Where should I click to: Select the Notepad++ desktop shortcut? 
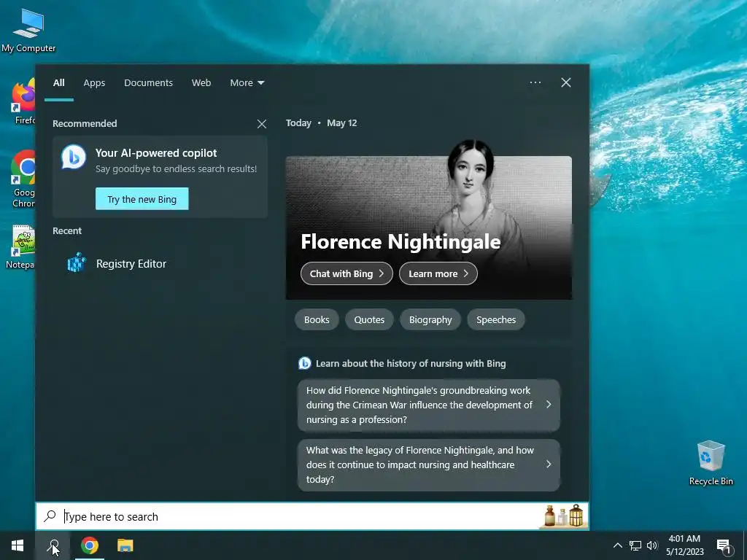pyautogui.click(x=20, y=247)
